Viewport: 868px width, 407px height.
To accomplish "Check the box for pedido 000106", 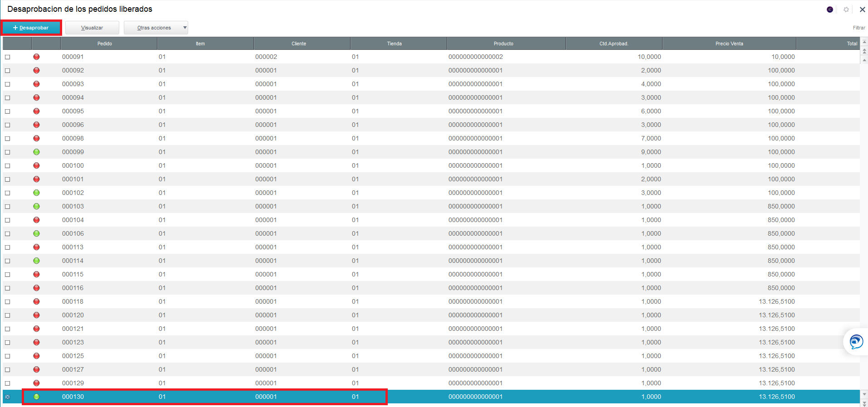I will pos(7,234).
